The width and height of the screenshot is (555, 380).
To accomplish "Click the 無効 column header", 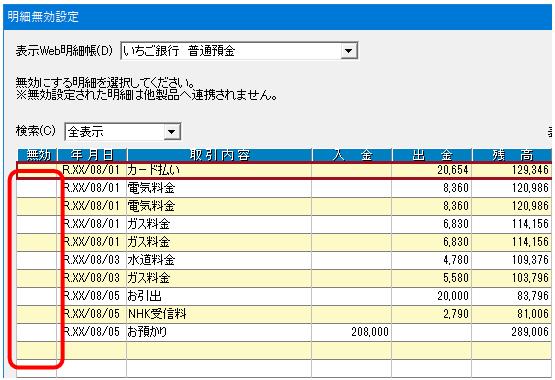I will (38, 155).
